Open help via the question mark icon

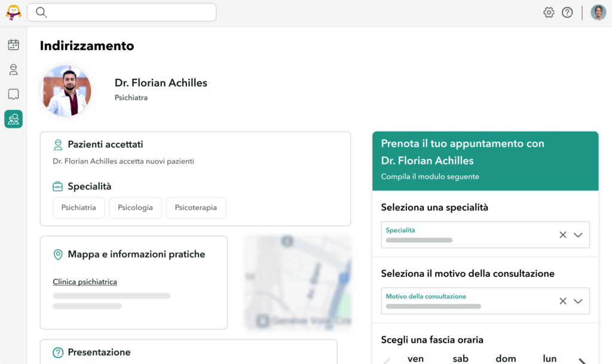tap(567, 12)
